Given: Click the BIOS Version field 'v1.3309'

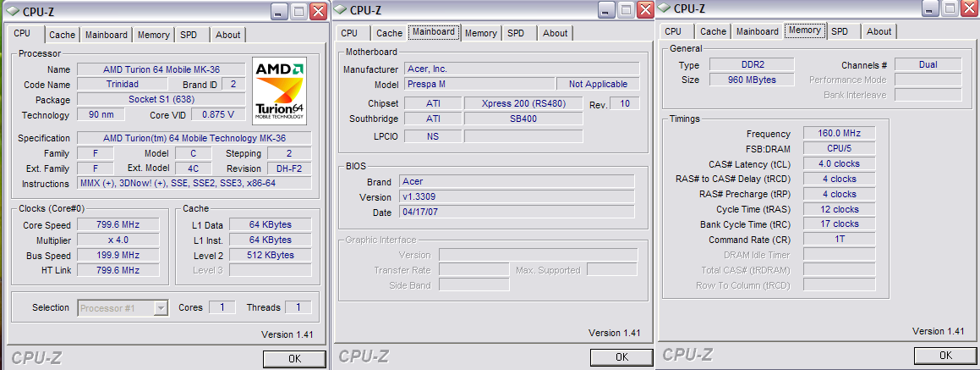Looking at the screenshot, I should point(517,196).
